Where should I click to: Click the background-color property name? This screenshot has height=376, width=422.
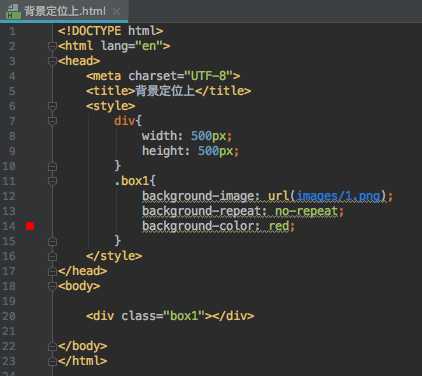(198, 226)
